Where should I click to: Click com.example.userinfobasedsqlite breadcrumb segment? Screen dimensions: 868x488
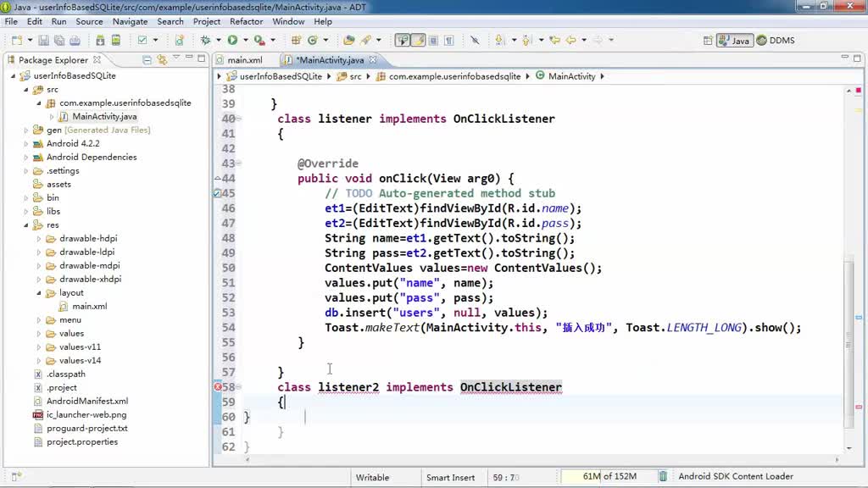click(x=448, y=76)
